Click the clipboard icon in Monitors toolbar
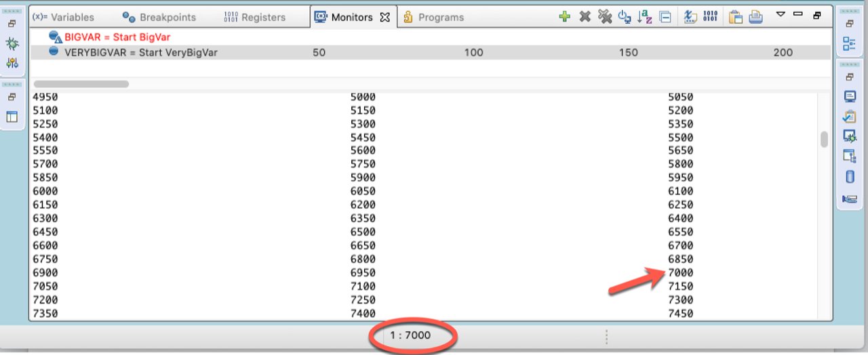 [736, 17]
